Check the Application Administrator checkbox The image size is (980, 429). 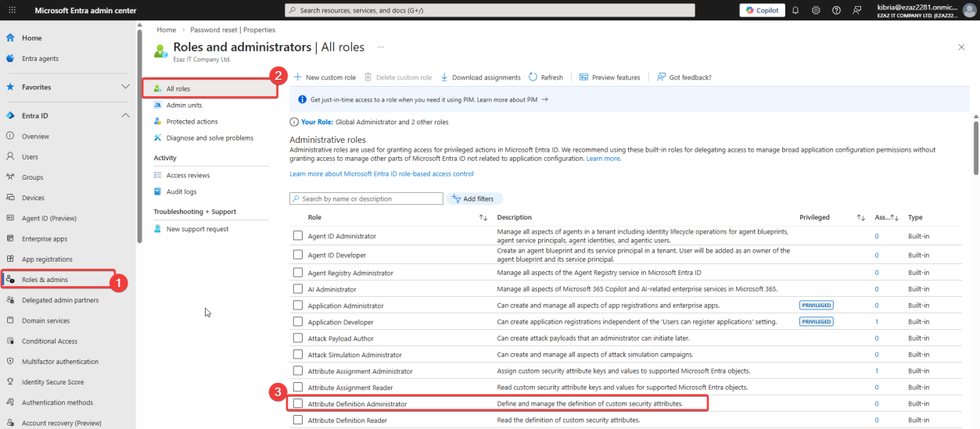[x=297, y=306]
